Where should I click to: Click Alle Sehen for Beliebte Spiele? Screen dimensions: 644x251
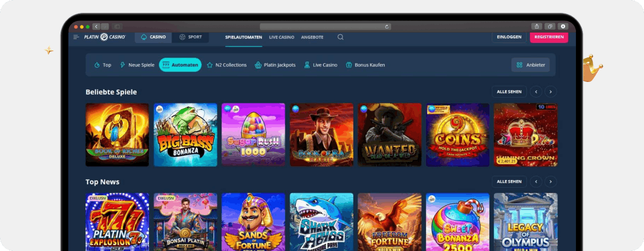click(509, 92)
